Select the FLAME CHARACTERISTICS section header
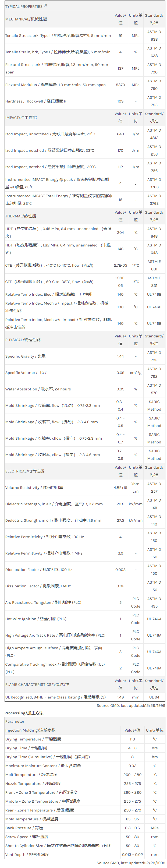This screenshot has height=868, width=167. 37,684
